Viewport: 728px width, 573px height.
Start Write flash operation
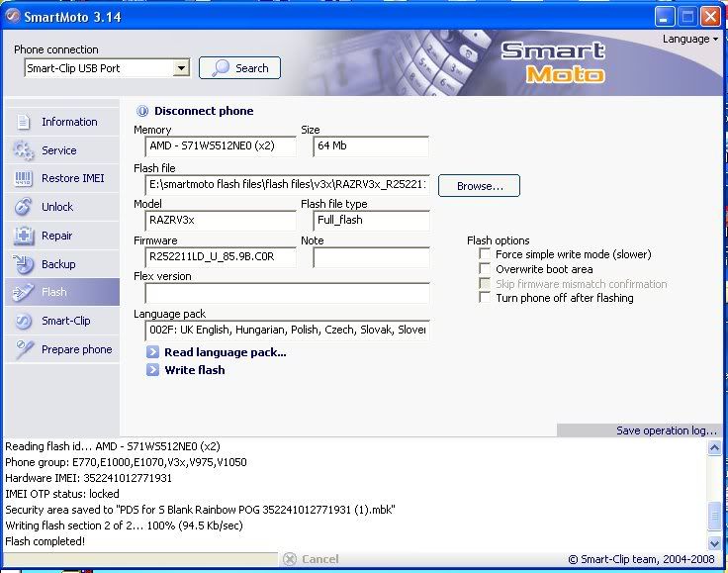click(195, 370)
